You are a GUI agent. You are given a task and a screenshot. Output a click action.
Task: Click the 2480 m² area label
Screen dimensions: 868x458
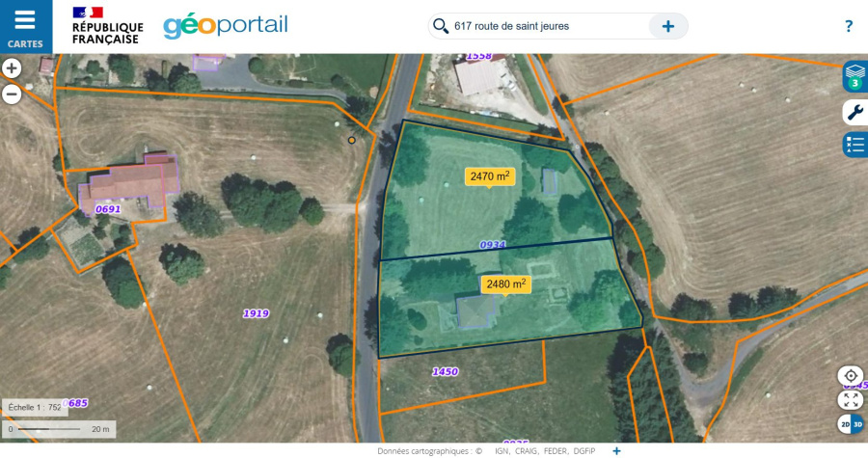point(505,284)
